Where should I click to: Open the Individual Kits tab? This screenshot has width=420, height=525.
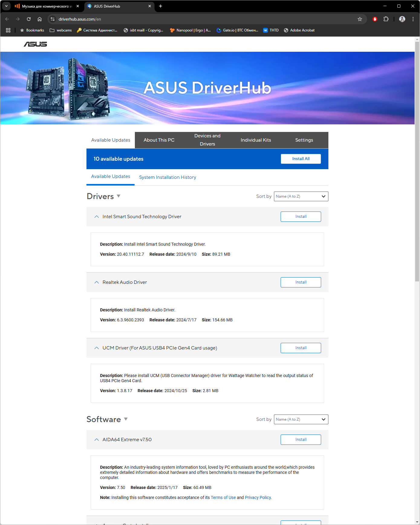[x=256, y=140]
